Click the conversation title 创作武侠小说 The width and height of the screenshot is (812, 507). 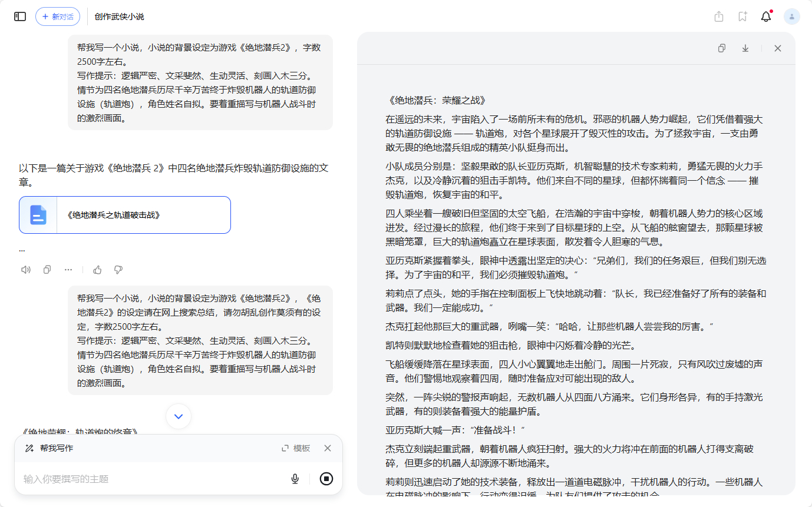tap(119, 16)
